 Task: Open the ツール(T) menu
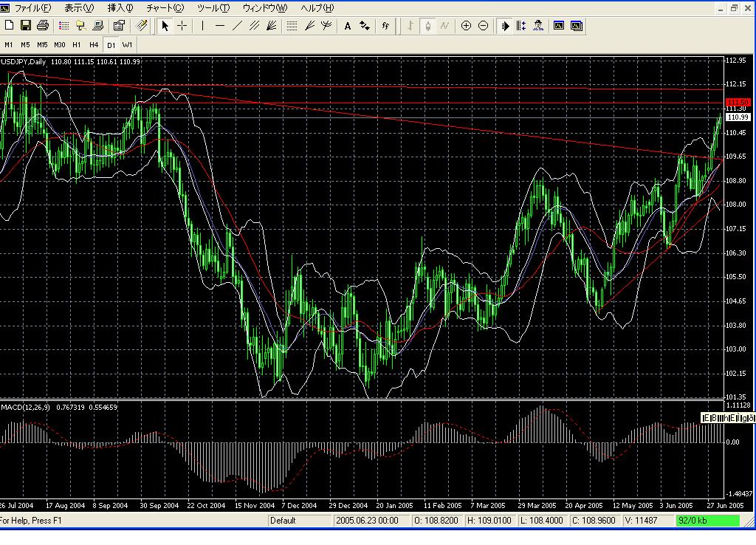coord(213,8)
